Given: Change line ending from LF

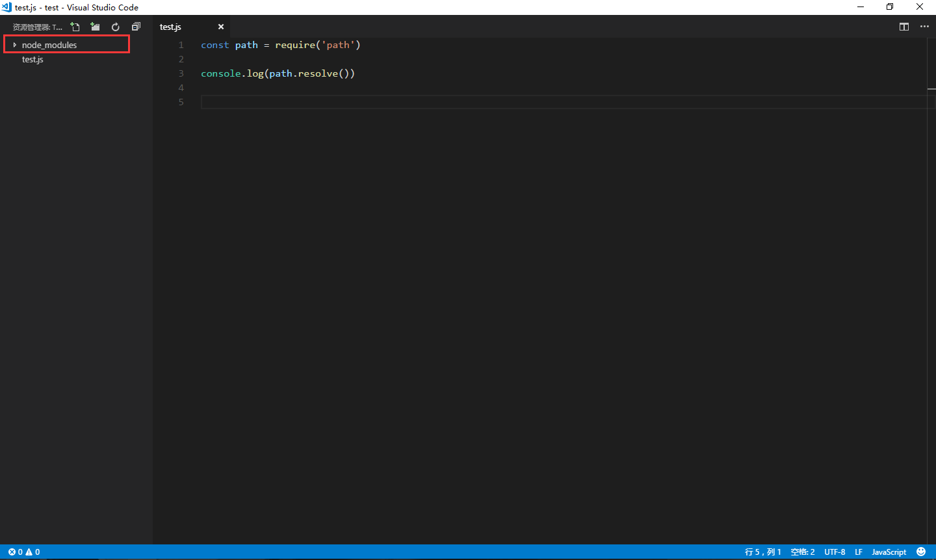Looking at the screenshot, I should pos(858,552).
